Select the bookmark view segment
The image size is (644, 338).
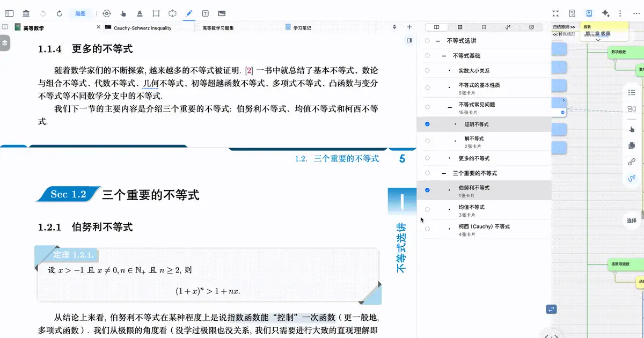pyautogui.click(x=484, y=27)
